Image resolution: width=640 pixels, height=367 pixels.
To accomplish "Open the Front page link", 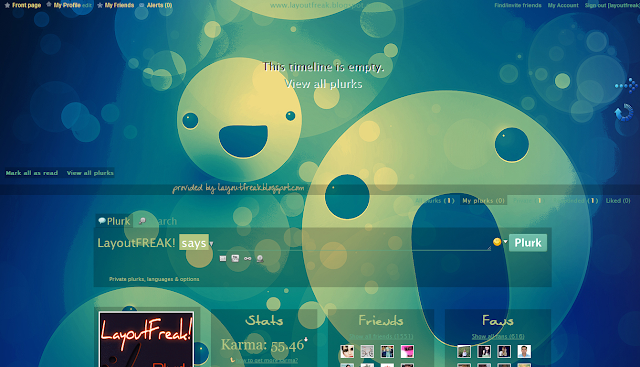I will click(27, 5).
